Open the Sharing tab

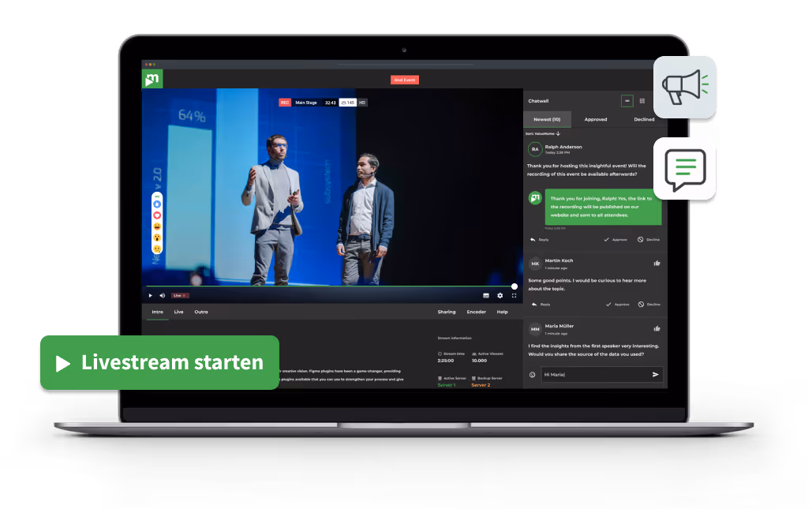pos(447,312)
